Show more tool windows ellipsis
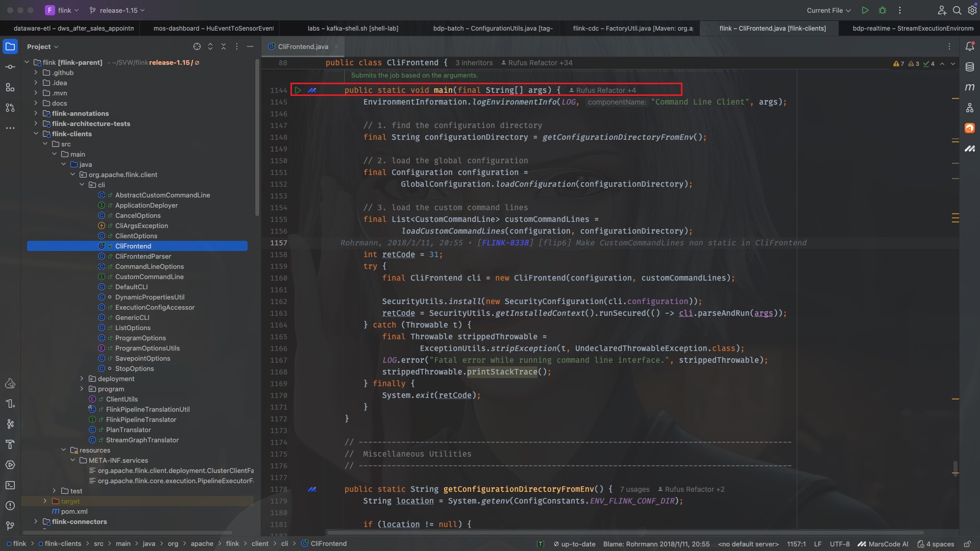This screenshot has height=551, width=980. (x=10, y=128)
